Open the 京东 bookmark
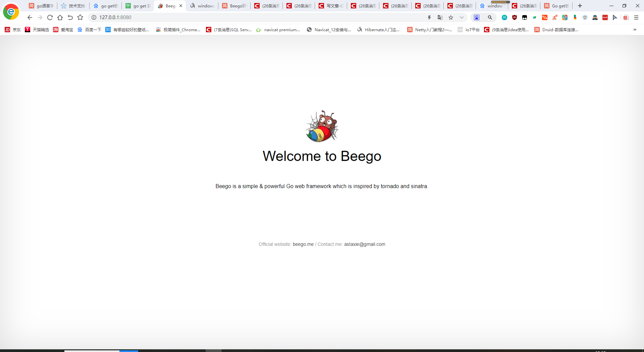The width and height of the screenshot is (644, 352). point(13,30)
